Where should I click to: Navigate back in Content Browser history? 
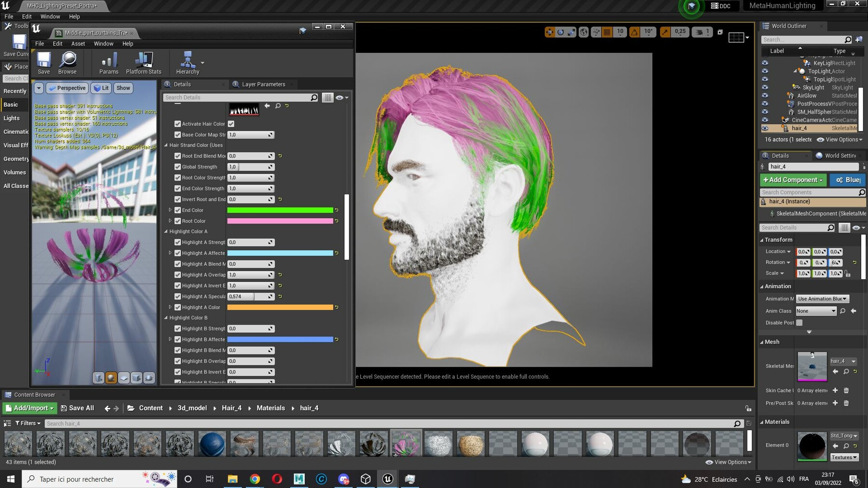point(107,408)
